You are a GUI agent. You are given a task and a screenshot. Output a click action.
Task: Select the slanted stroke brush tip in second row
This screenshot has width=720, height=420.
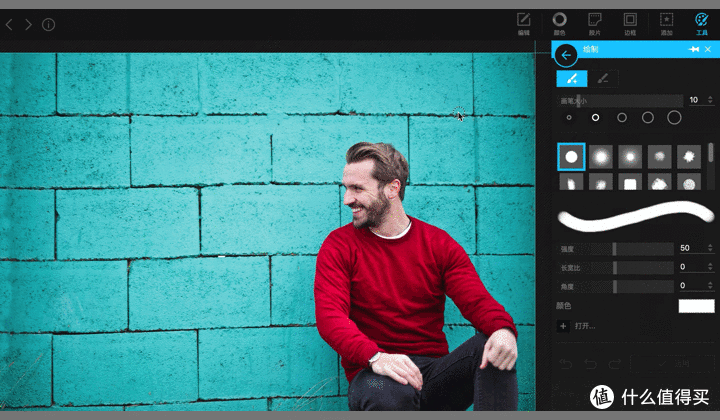(571, 182)
